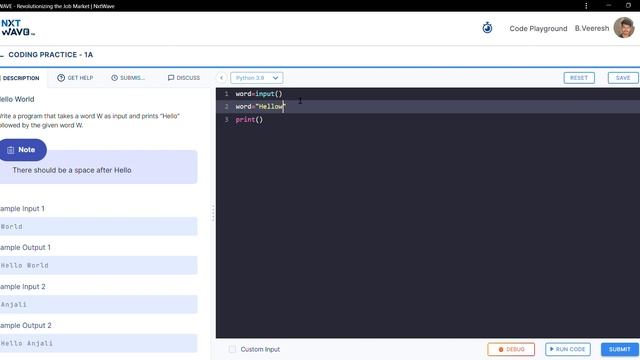
Task: Click code line 3 print()
Action: (x=249, y=120)
